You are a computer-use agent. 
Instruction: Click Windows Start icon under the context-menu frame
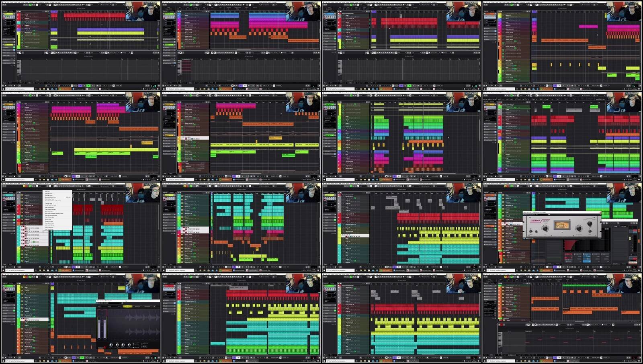pyautogui.click(x=3, y=270)
